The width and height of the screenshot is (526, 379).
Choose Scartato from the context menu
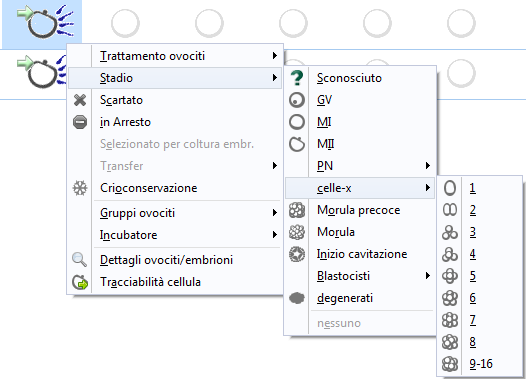point(175,100)
